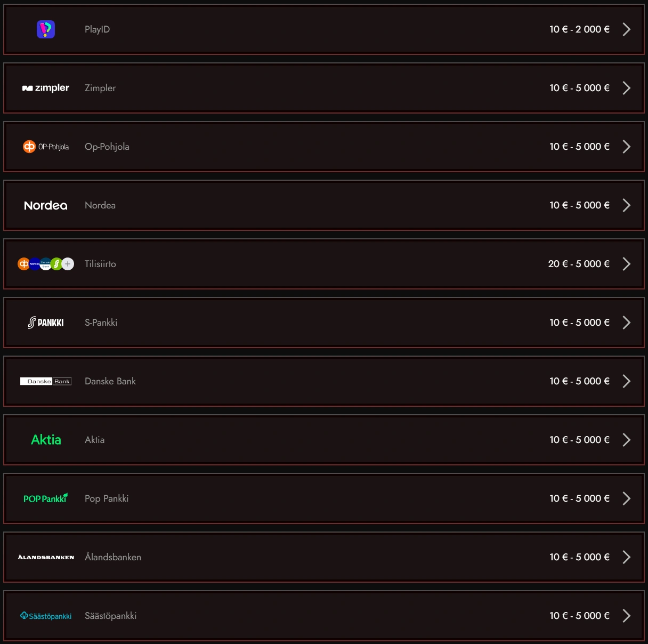The width and height of the screenshot is (648, 644).
Task: Choose Nordea payment method label
Action: [x=100, y=205]
